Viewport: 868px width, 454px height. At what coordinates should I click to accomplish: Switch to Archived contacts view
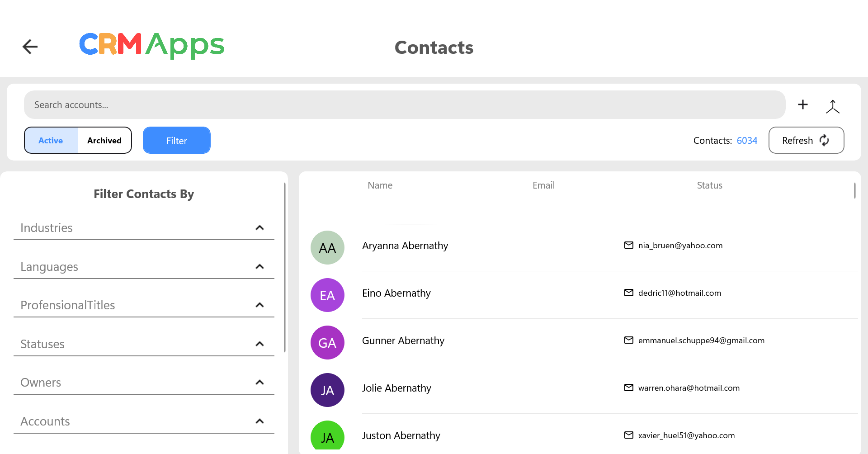[104, 141]
